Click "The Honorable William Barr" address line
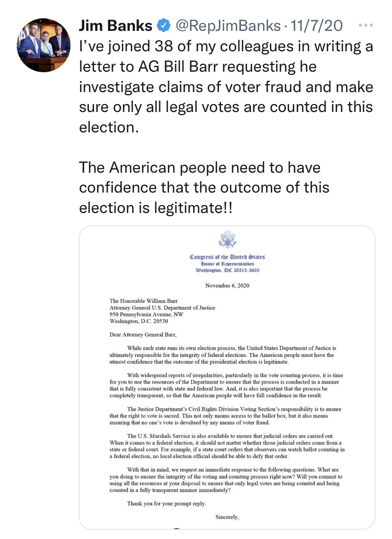392x539 pixels. 142,301
